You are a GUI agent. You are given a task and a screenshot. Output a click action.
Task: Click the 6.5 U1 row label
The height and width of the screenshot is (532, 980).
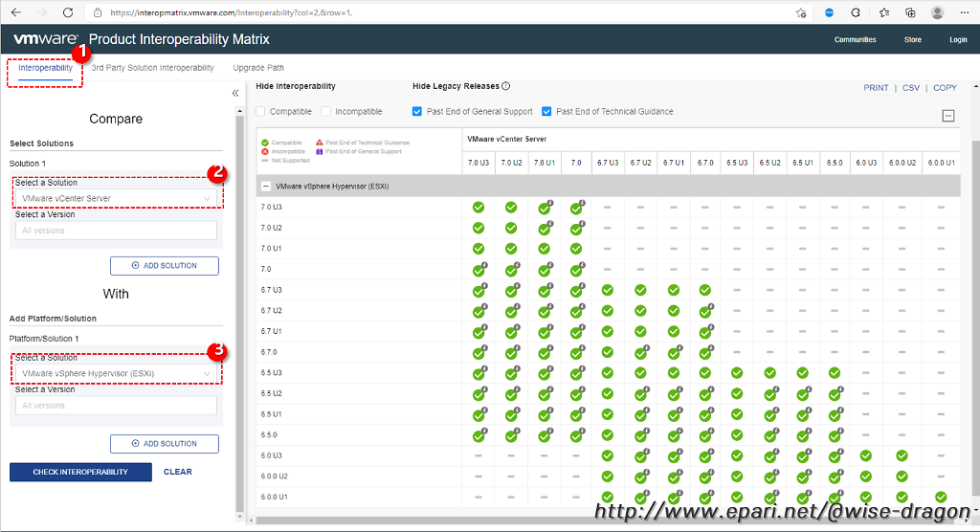pos(271,414)
